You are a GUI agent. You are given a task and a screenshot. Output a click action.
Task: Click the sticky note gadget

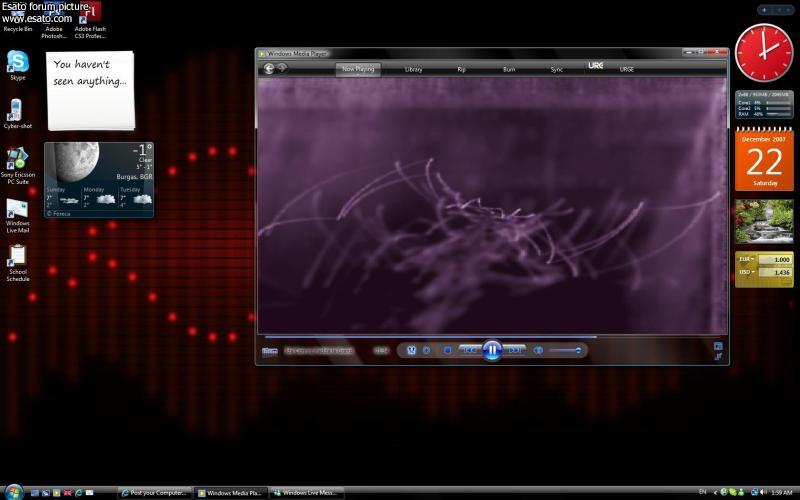pyautogui.click(x=90, y=90)
